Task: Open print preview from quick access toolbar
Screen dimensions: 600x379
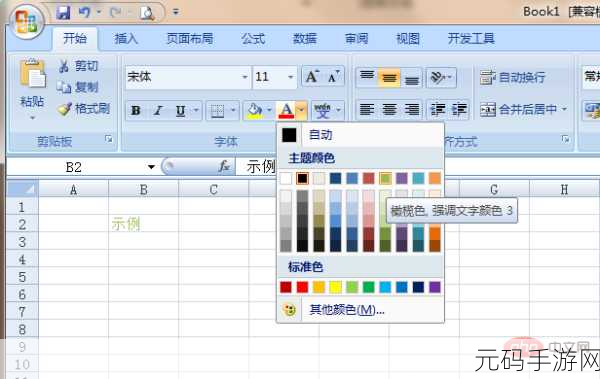Action: pyautogui.click(x=147, y=13)
